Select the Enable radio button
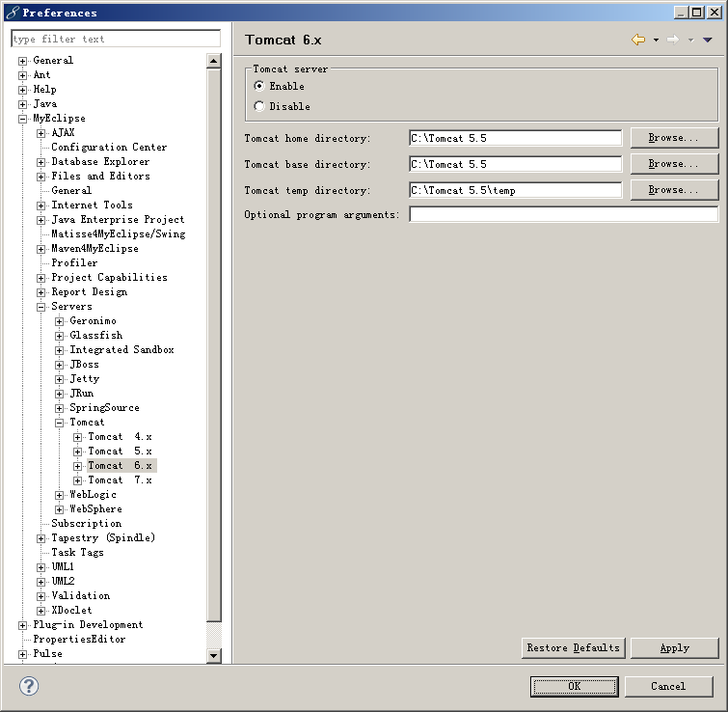Image resolution: width=728 pixels, height=712 pixels. coord(259,86)
